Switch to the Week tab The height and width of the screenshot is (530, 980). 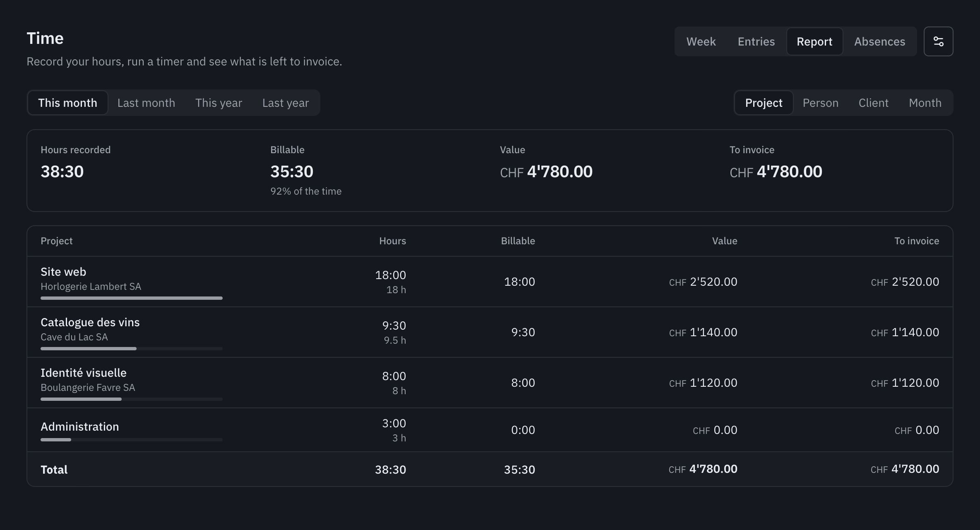[701, 41]
